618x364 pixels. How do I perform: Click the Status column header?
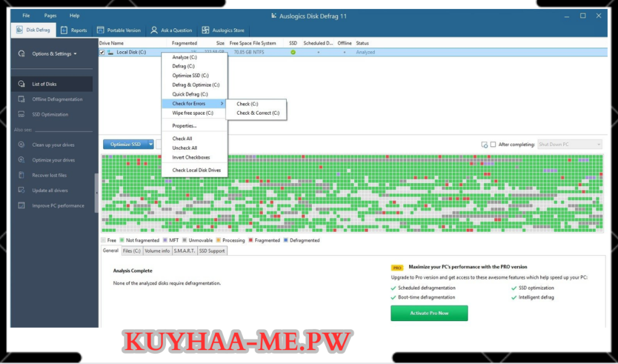[362, 43]
